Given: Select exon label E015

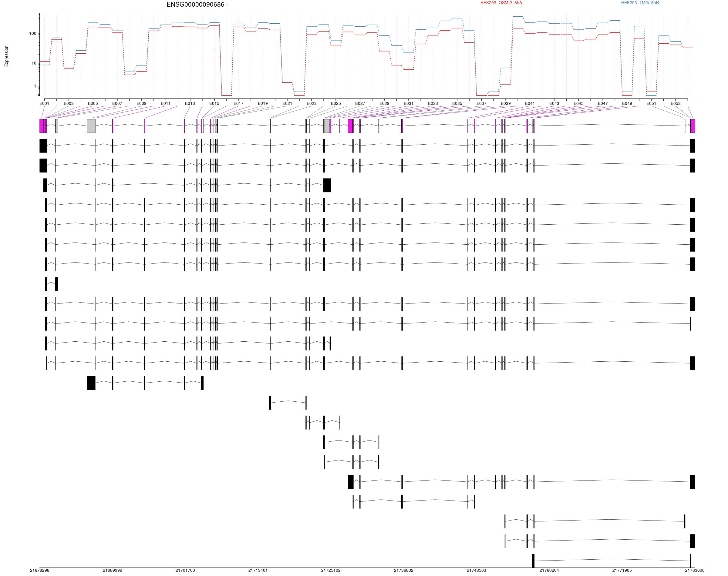Looking at the screenshot, I should click(x=214, y=104).
